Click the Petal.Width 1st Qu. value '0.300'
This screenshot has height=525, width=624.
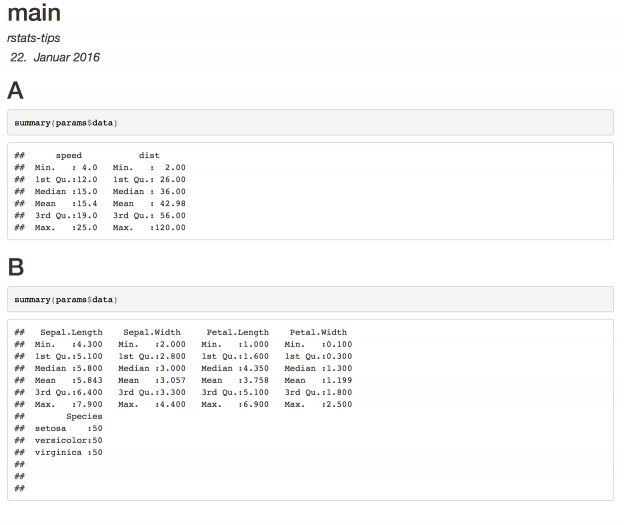click(x=339, y=356)
